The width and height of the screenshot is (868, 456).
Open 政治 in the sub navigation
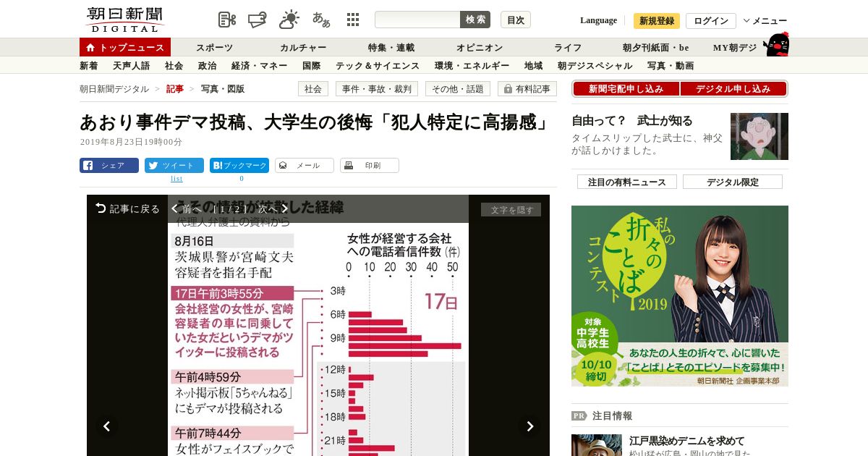208,65
